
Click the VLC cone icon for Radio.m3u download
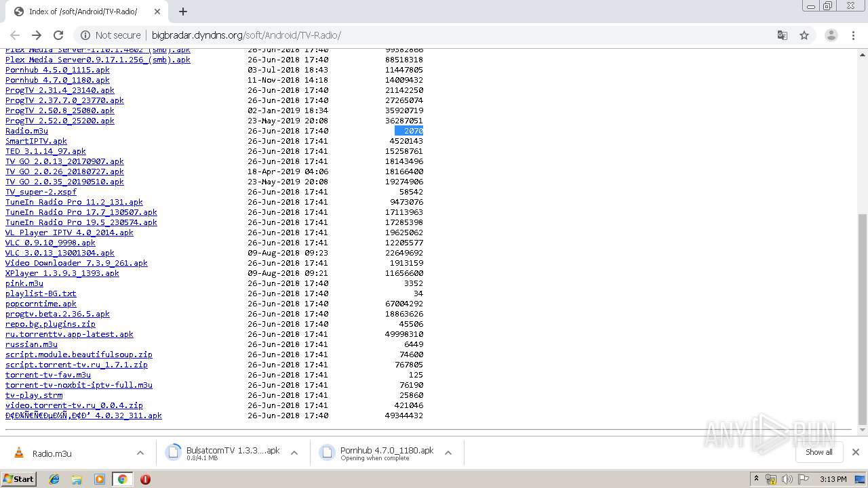point(19,453)
